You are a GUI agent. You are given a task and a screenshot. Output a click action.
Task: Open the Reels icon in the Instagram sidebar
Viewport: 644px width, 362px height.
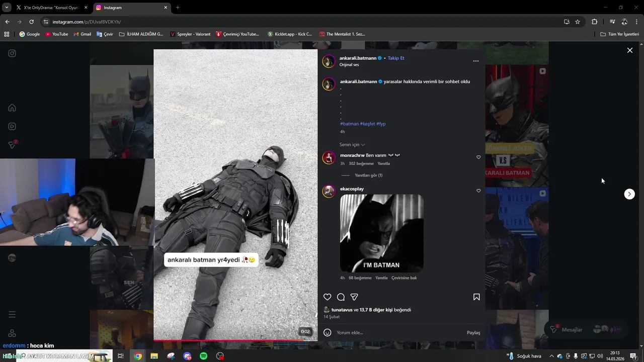pyautogui.click(x=12, y=126)
